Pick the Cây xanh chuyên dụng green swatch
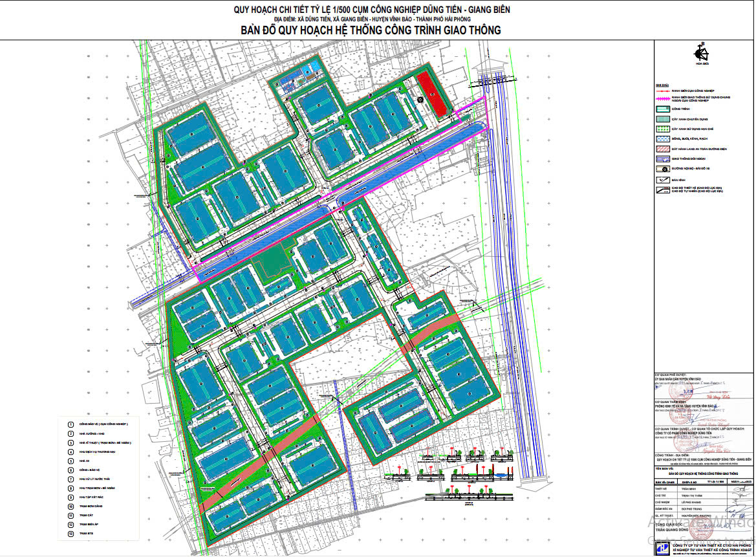Image resolution: width=756 pixels, height=557 pixels. 664,119
